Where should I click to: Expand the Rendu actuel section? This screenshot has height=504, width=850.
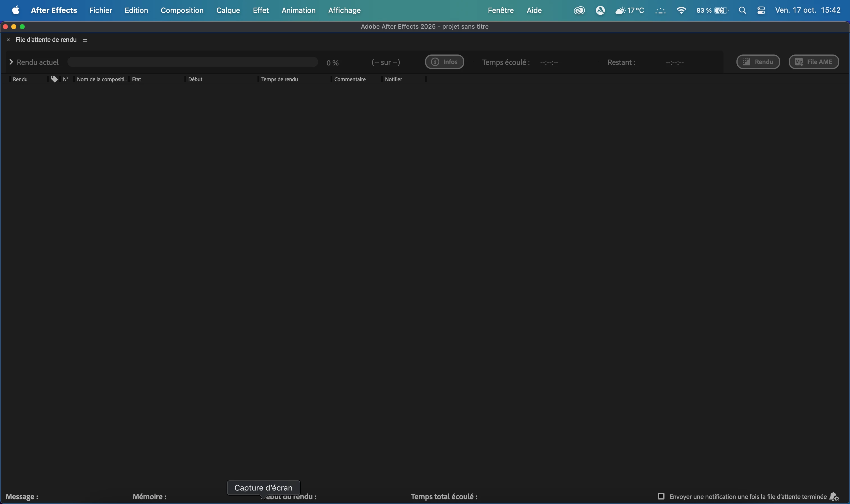(x=11, y=62)
